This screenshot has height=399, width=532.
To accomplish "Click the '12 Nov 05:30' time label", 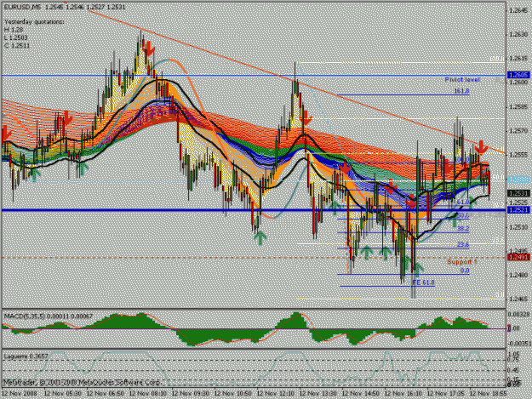I will (x=63, y=394).
